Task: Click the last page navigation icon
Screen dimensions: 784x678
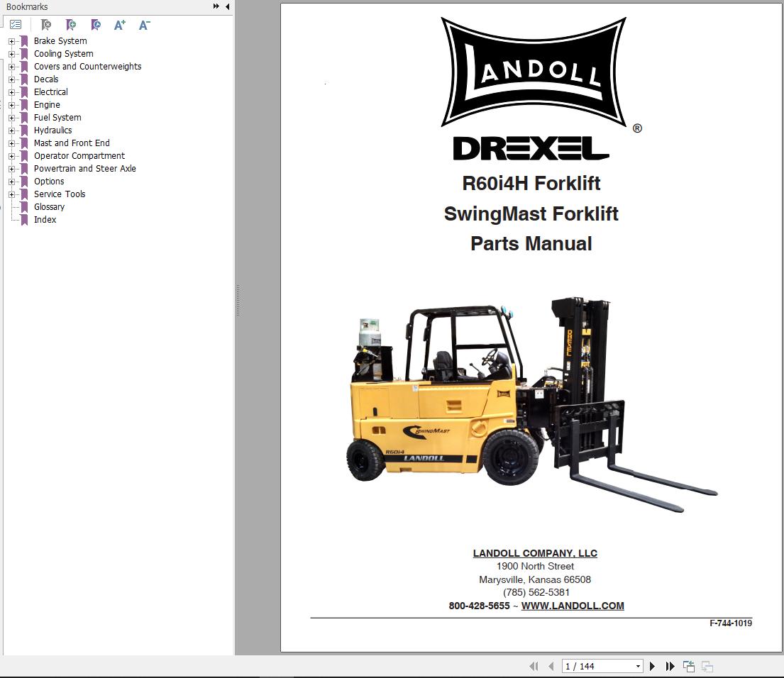Action: point(670,666)
